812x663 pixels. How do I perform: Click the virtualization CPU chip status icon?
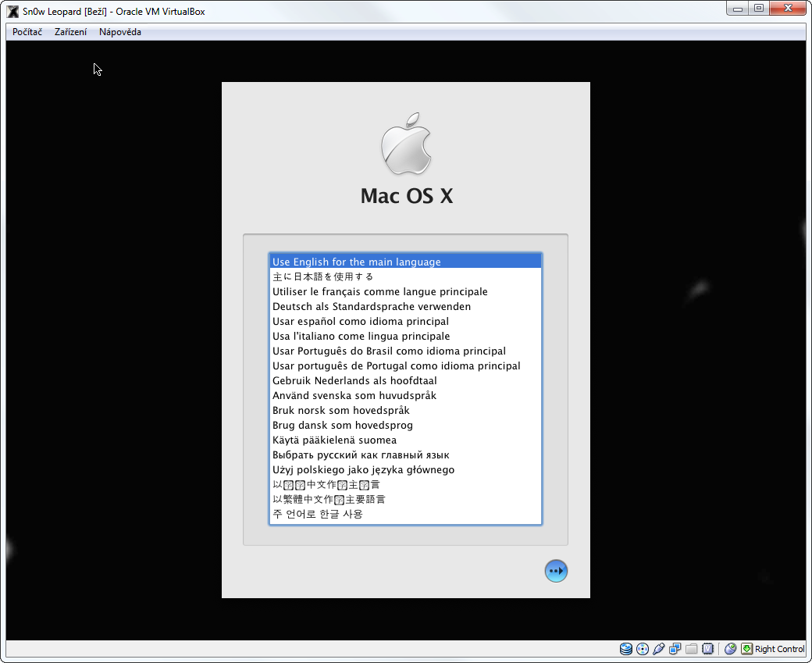(708, 649)
